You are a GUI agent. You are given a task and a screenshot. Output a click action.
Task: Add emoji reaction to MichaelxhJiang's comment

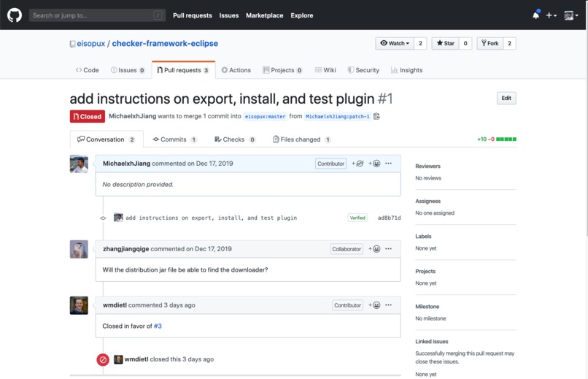pos(374,164)
